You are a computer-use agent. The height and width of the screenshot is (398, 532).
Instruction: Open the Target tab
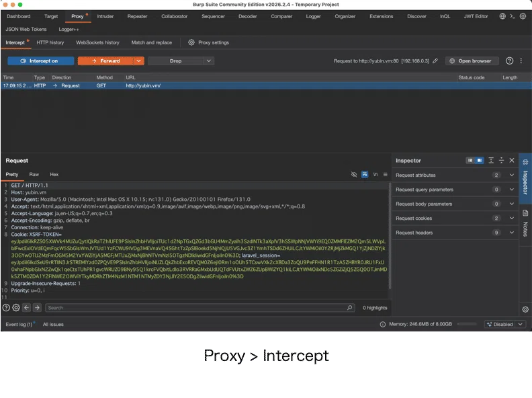coord(51,16)
